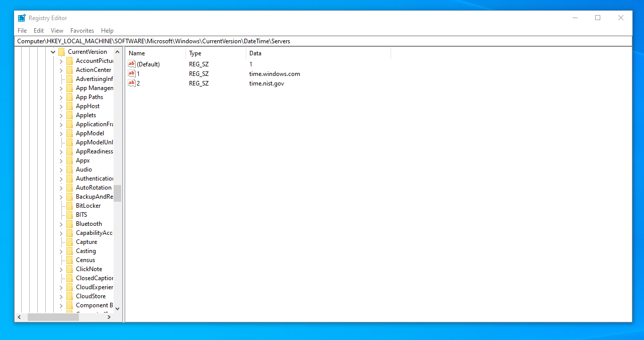This screenshot has height=340, width=644.
Task: Select the time.nist.gov data entry
Action: 266,83
